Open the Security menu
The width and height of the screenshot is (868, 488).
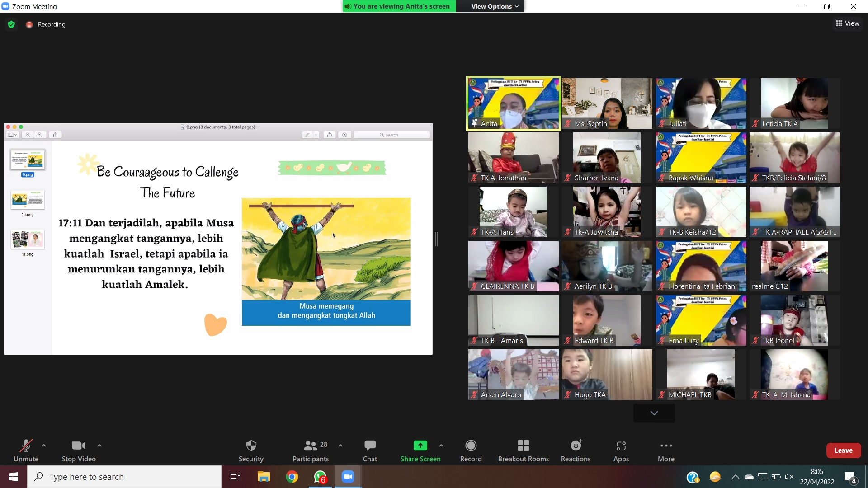(x=251, y=450)
